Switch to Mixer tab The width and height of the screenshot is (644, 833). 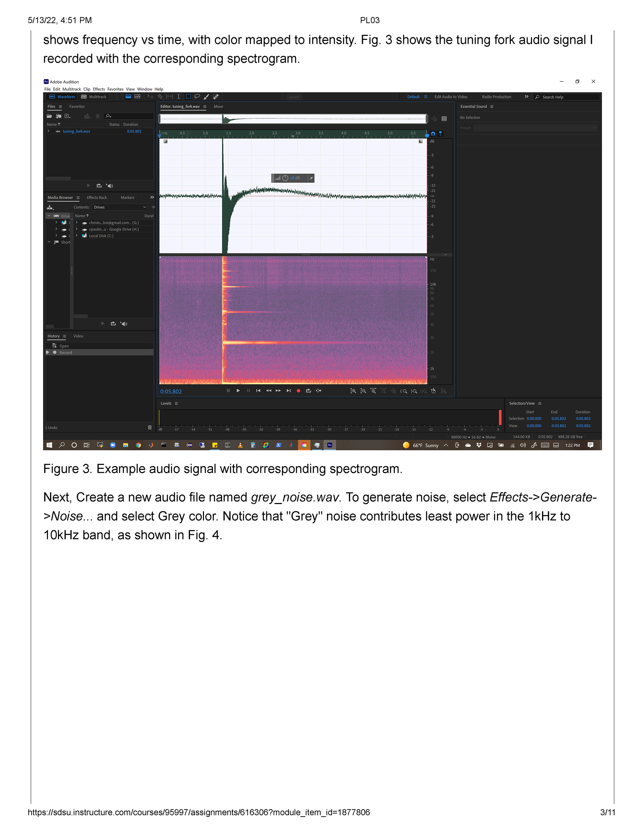click(219, 107)
